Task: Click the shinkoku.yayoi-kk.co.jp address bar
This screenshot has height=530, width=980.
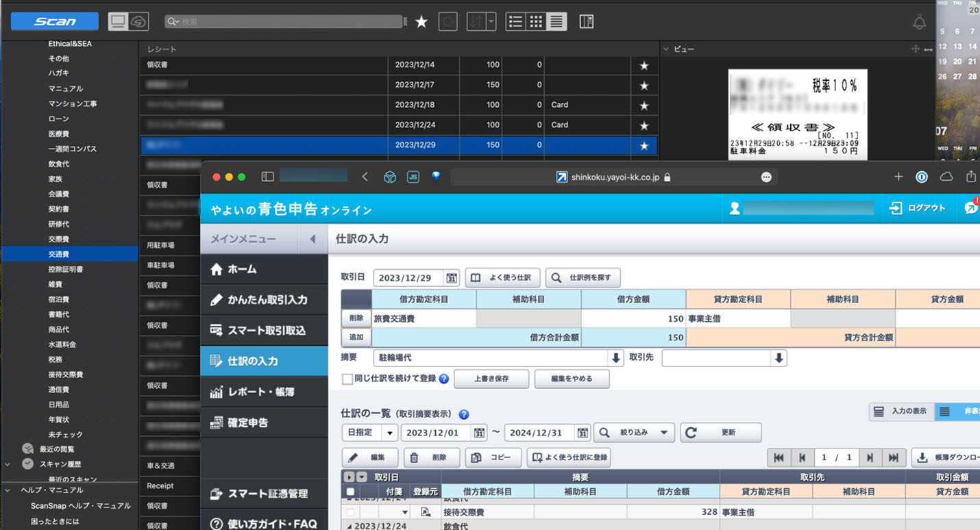Action: tap(613, 177)
